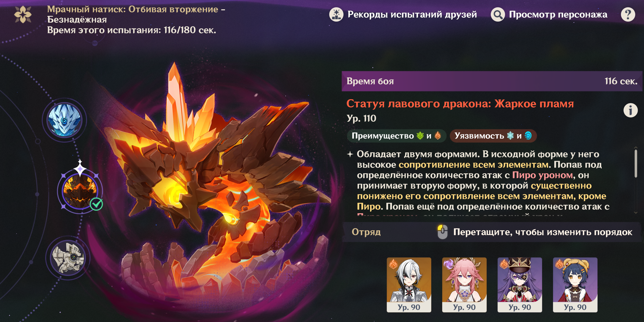Click the Время боя header bar
The height and width of the screenshot is (322, 644).
(492, 81)
